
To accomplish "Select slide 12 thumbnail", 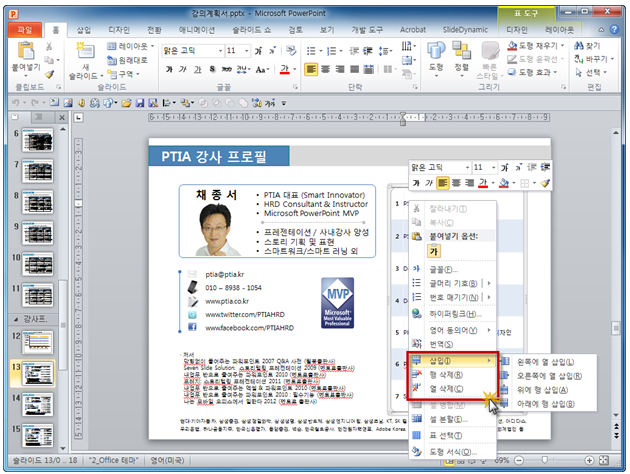I will point(37,342).
